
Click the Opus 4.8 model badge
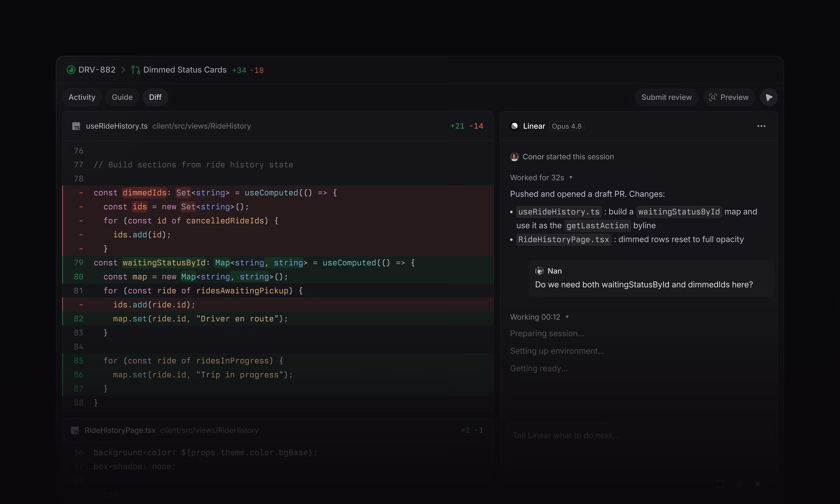click(567, 126)
